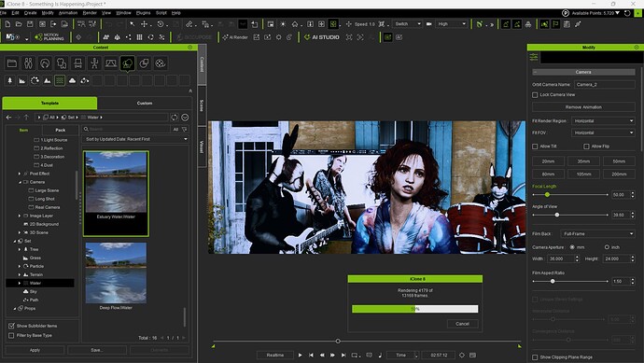
Task: Click the New Project icon in toolbar
Action: coord(7,24)
